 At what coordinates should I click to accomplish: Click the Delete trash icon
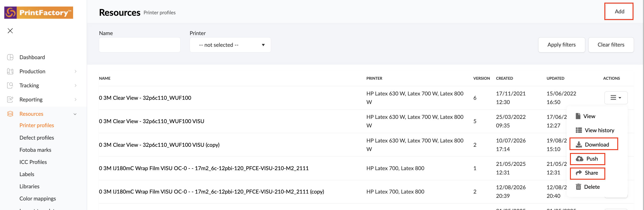(x=579, y=187)
